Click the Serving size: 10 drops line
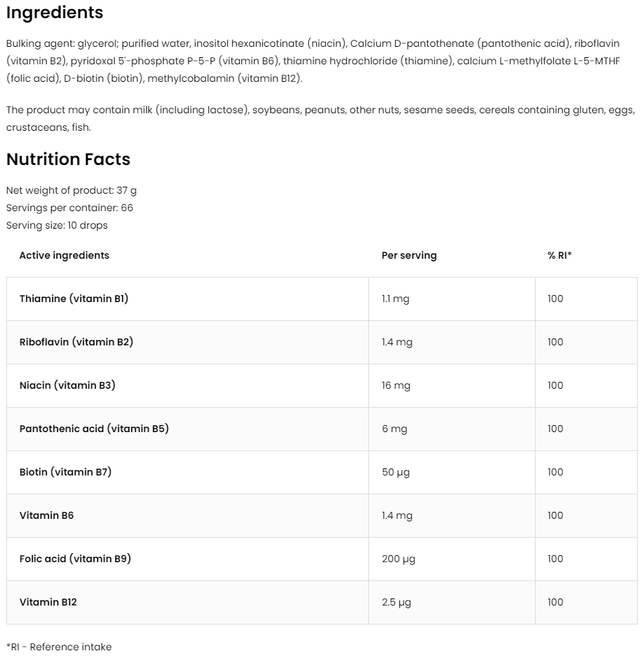The width and height of the screenshot is (644, 658). tap(57, 225)
